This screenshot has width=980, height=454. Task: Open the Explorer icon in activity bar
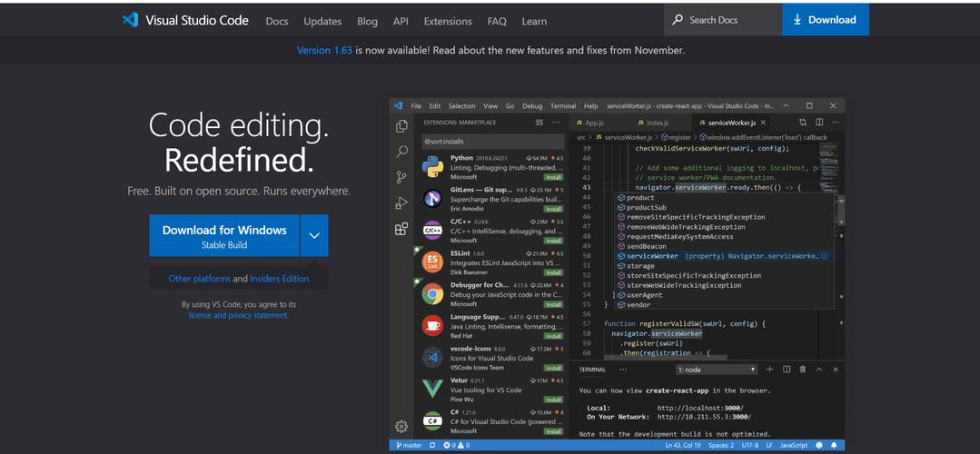(x=401, y=126)
